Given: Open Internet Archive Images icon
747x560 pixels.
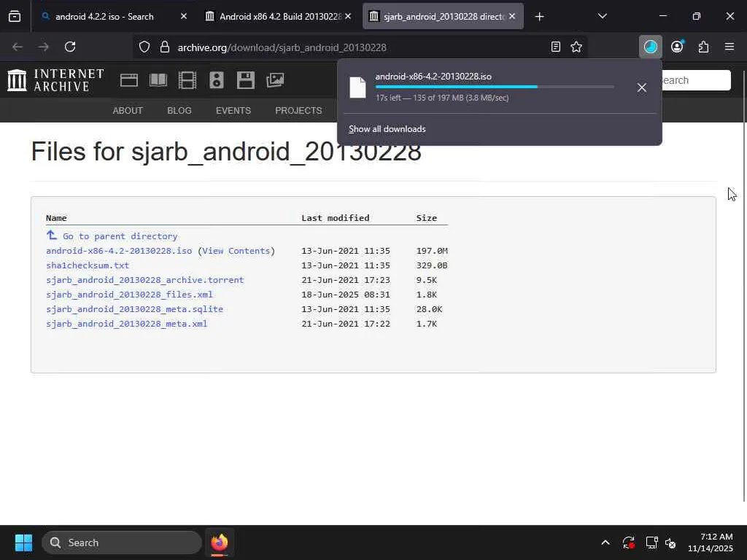Looking at the screenshot, I should [x=275, y=80].
